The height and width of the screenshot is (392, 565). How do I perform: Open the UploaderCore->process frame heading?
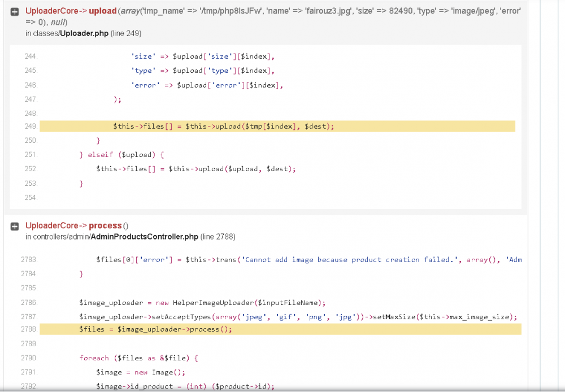pos(77,225)
